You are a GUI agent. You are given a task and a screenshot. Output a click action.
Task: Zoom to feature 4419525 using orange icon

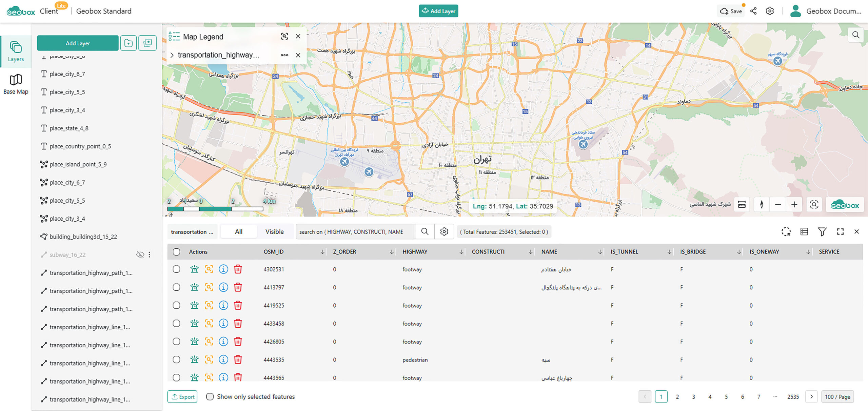click(x=209, y=305)
